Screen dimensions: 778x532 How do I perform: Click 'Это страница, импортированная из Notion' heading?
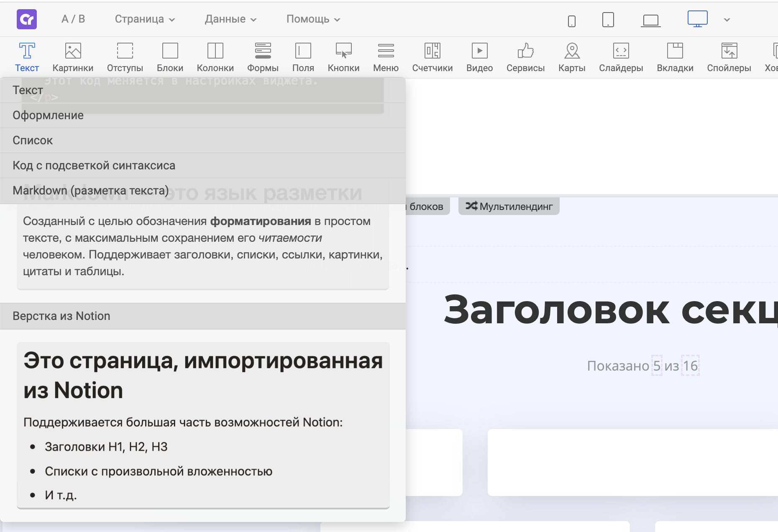[x=203, y=375]
